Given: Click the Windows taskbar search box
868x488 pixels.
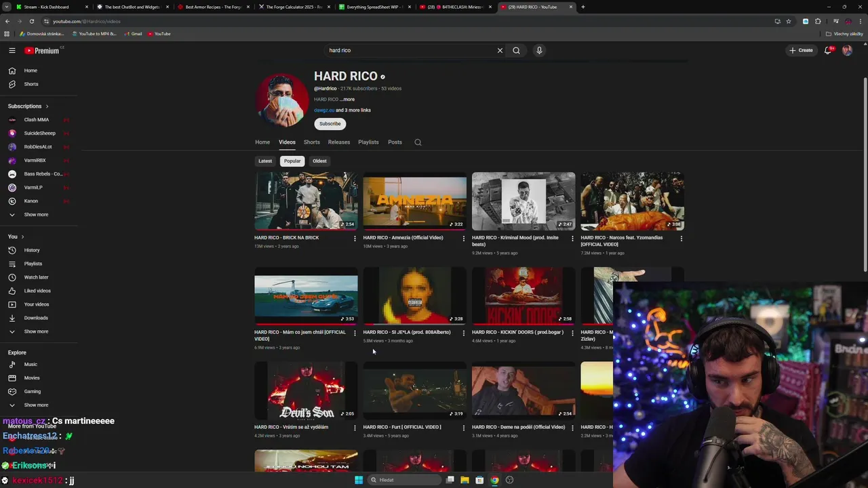Looking at the screenshot, I should [404, 480].
